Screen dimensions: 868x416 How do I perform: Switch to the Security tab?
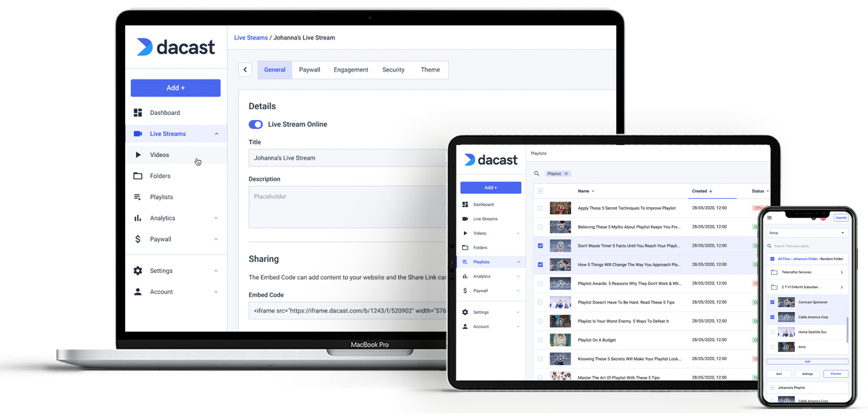tap(394, 70)
